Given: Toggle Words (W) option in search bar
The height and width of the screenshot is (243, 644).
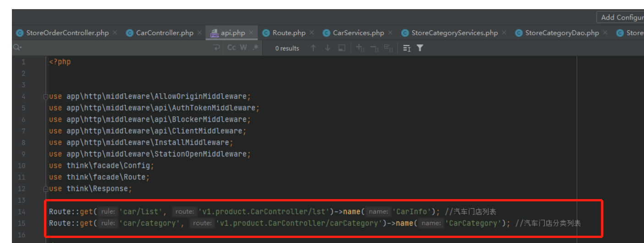Looking at the screenshot, I should click(243, 48).
